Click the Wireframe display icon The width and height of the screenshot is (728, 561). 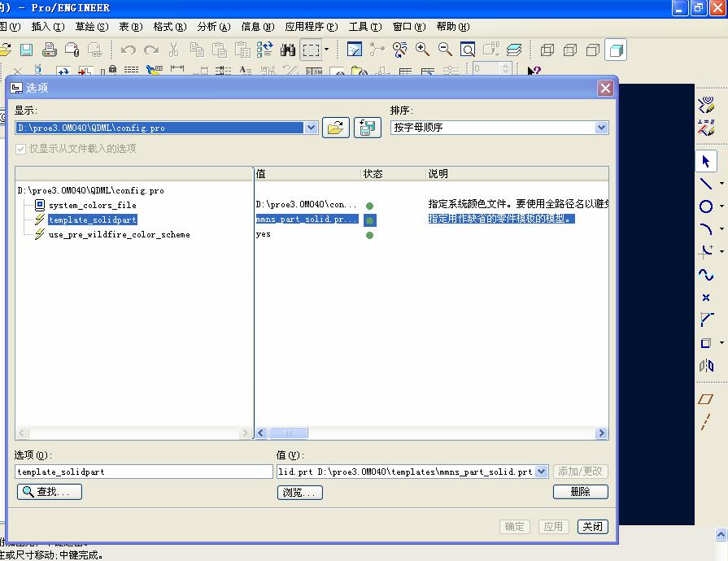pos(547,50)
